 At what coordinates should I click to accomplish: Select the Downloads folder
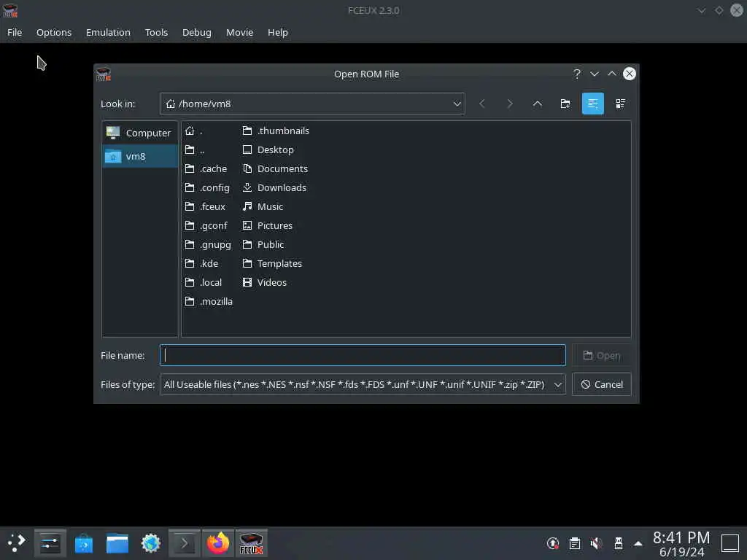click(x=274, y=187)
